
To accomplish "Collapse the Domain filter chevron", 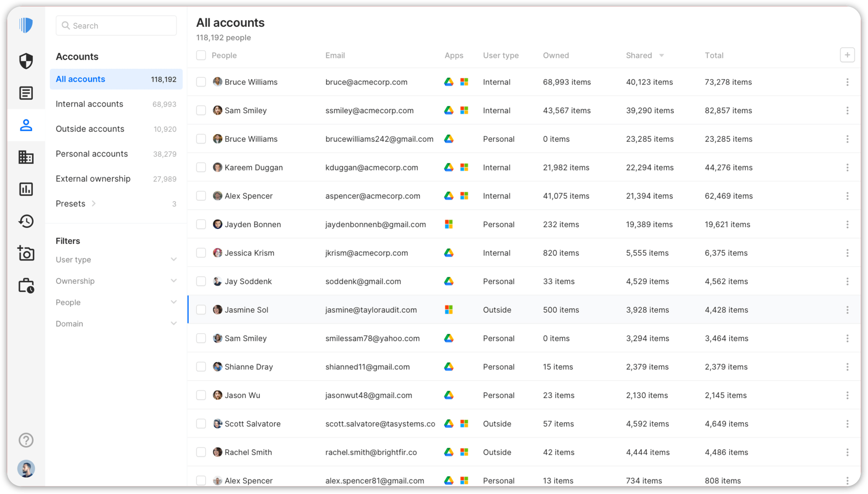I will pyautogui.click(x=174, y=323).
